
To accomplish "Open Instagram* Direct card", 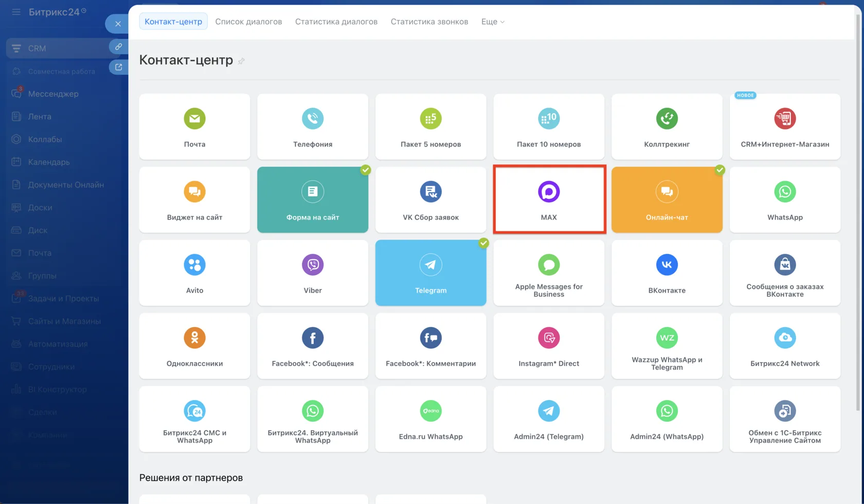I will click(x=549, y=346).
